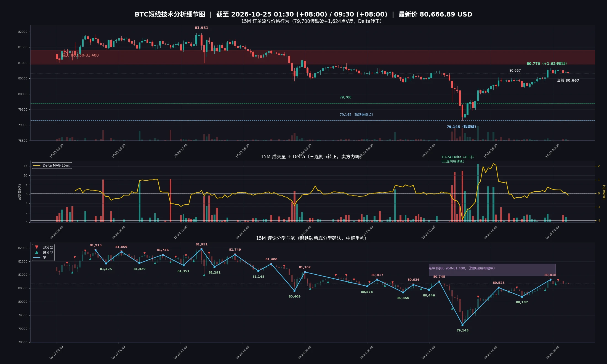Click the 80,409 pivot label
The image size is (607, 364).
[295, 296]
